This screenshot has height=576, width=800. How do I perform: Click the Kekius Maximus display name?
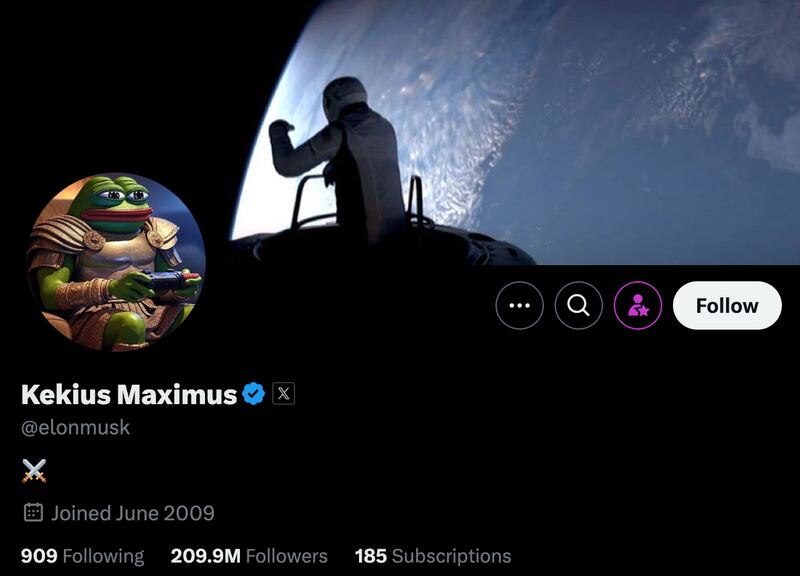click(129, 394)
